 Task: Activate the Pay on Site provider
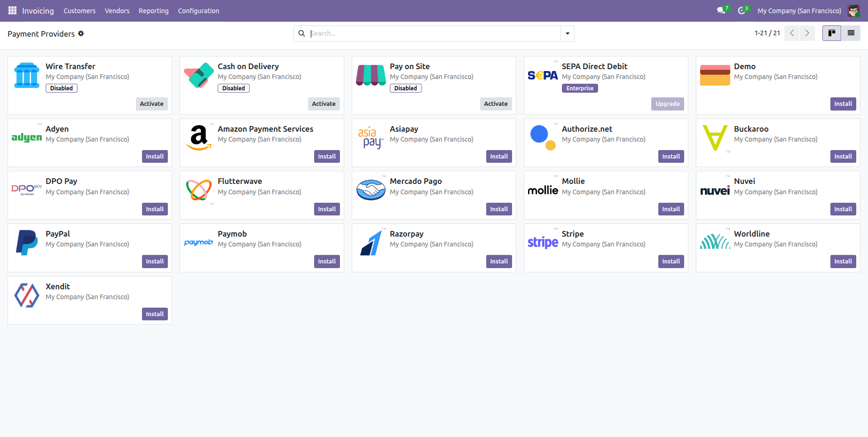pyautogui.click(x=496, y=104)
